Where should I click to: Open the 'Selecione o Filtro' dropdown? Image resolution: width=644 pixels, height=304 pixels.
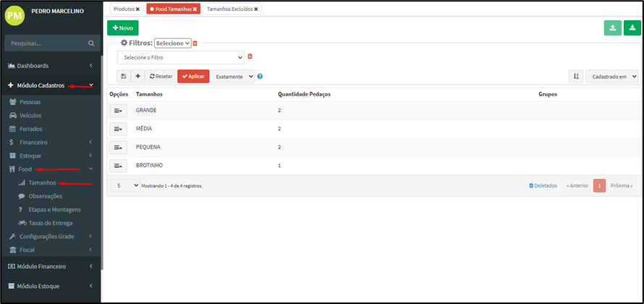tap(181, 56)
